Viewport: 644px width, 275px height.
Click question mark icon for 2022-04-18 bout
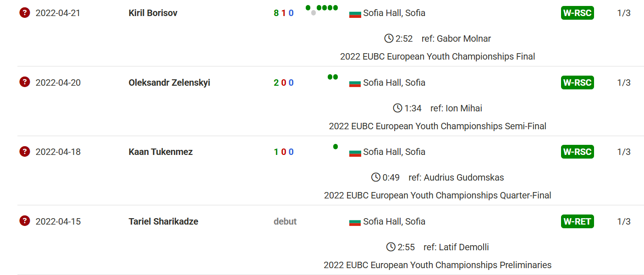pyautogui.click(x=25, y=151)
